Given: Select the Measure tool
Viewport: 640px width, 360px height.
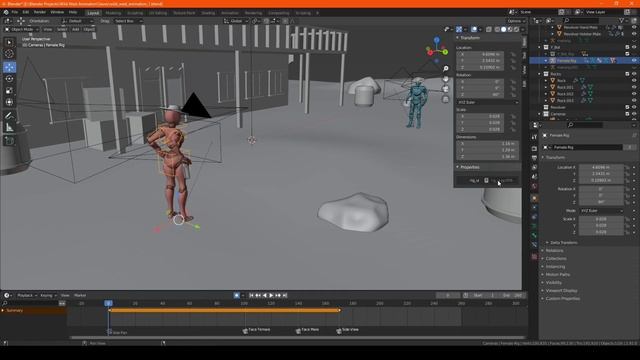Looking at the screenshot, I should (x=9, y=128).
